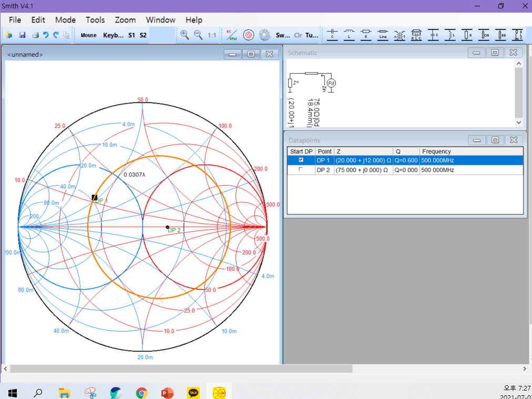The height and width of the screenshot is (399, 532).
Task: Click the S1 button in toolbar
Action: pyautogui.click(x=131, y=35)
